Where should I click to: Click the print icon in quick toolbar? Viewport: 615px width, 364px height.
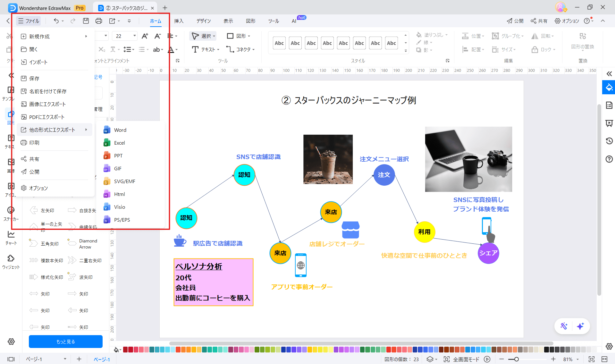(99, 21)
